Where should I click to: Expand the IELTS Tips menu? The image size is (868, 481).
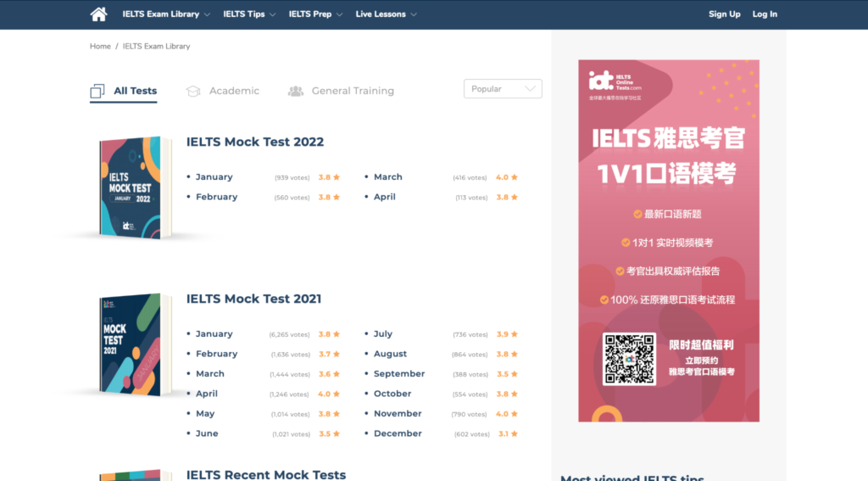pyautogui.click(x=248, y=14)
